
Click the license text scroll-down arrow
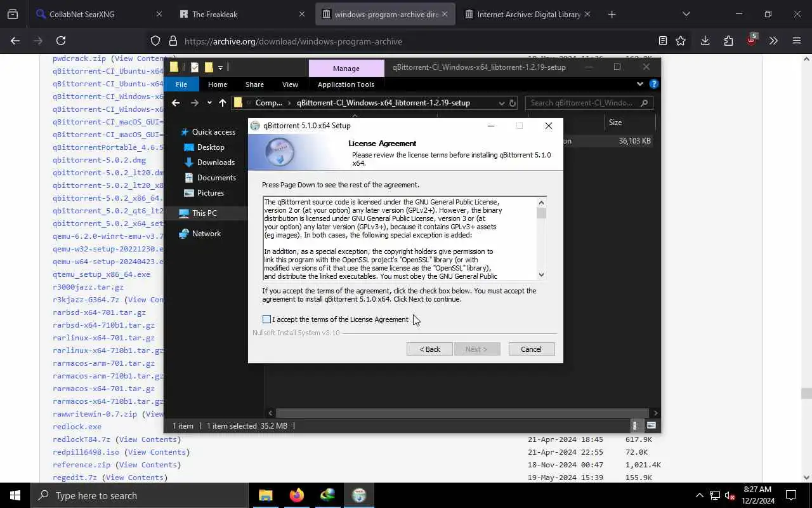(541, 275)
